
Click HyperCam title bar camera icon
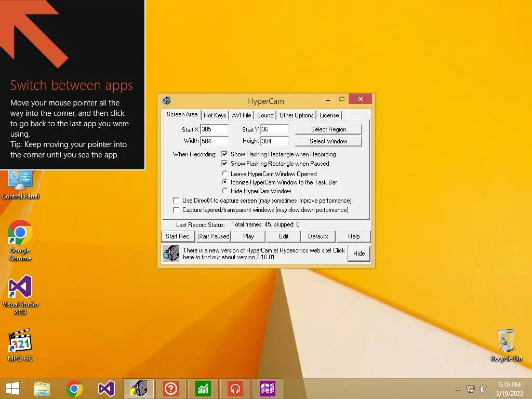coord(166,100)
